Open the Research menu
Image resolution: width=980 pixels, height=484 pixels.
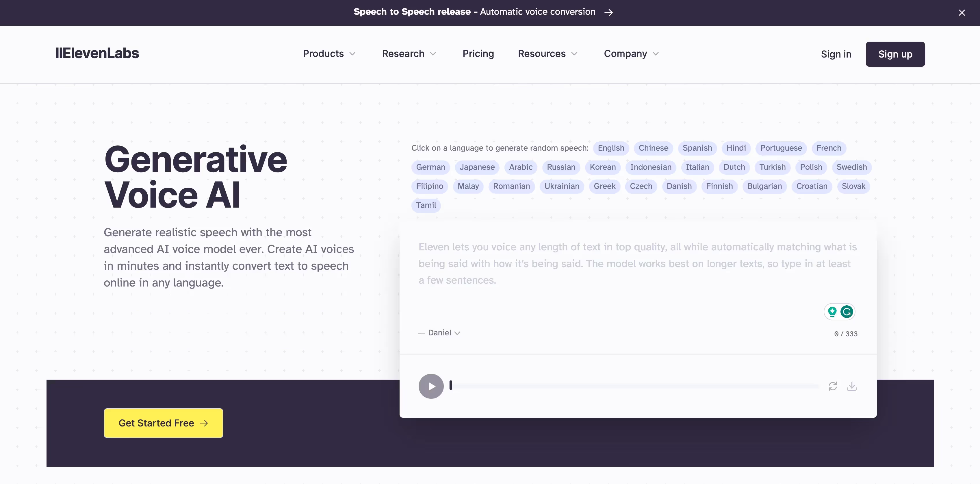(409, 54)
